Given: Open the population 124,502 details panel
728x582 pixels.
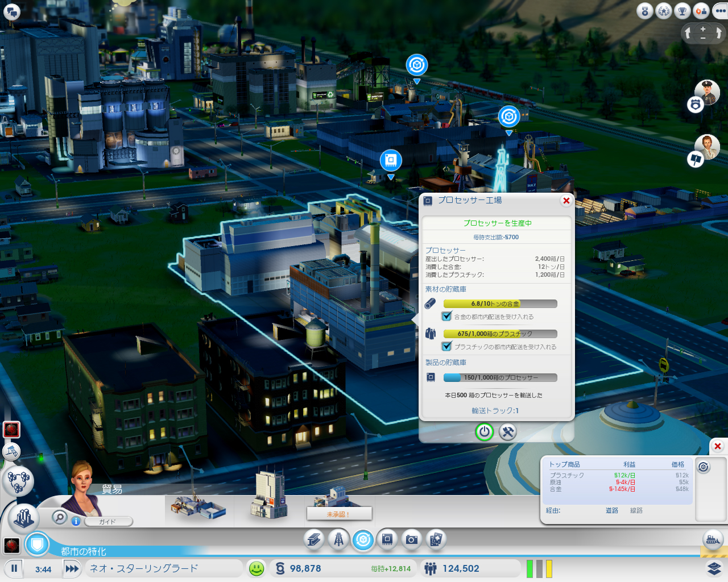Looking at the screenshot, I should [461, 568].
